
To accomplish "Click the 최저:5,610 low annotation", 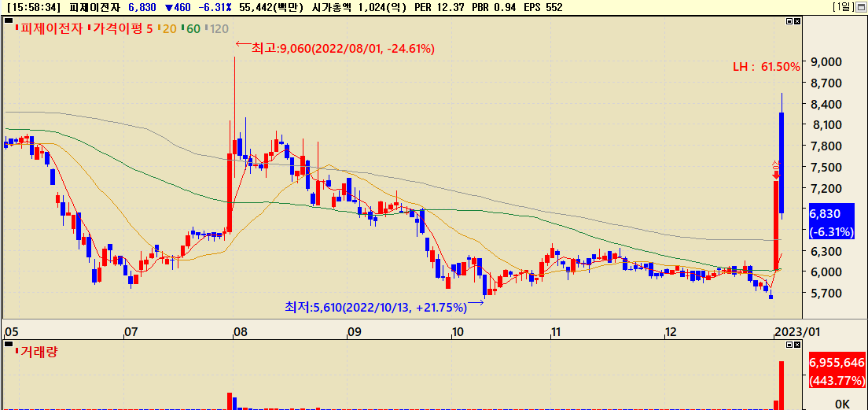I will point(376,307).
